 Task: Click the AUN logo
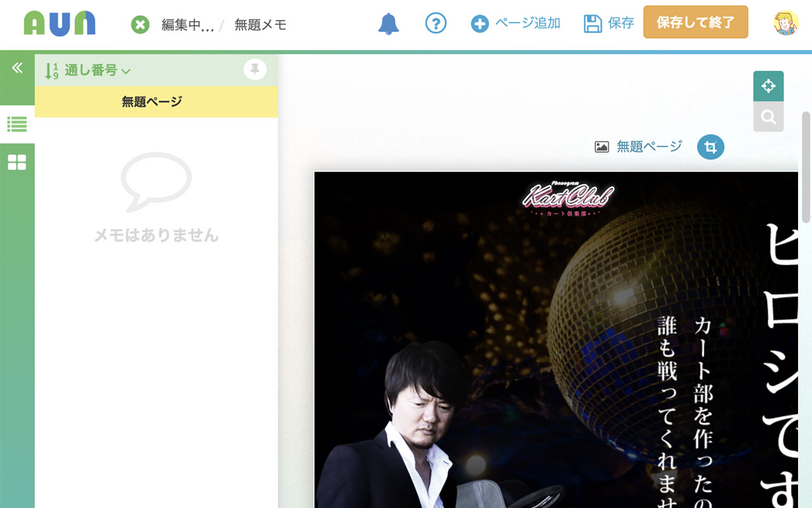click(59, 23)
